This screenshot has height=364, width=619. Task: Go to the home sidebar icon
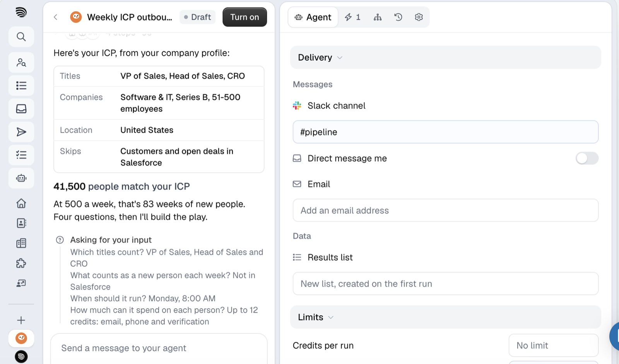[21, 203]
